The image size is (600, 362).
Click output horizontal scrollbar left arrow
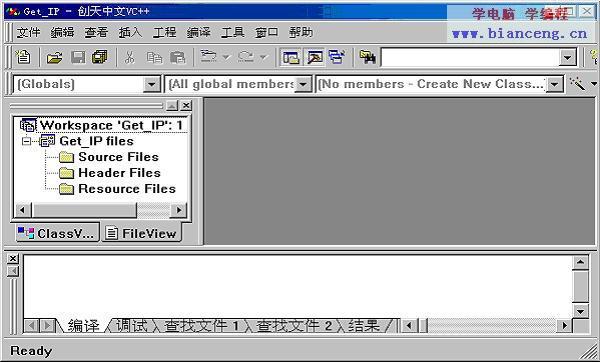[409, 326]
